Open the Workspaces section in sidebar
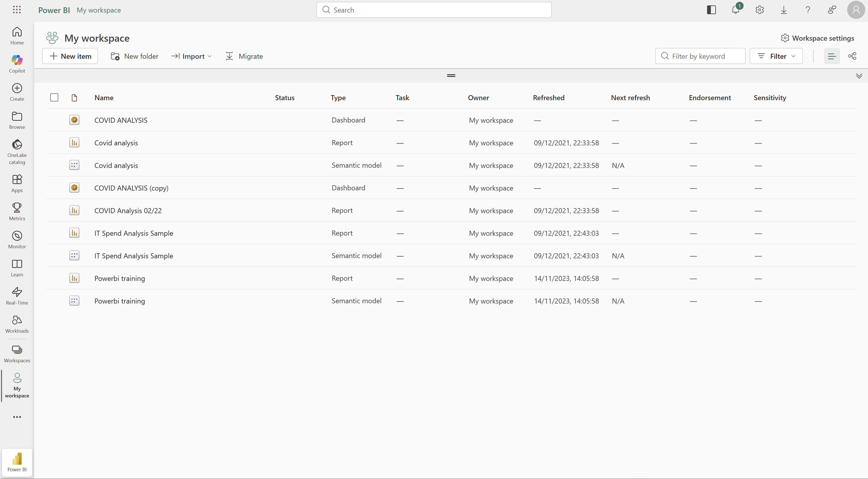 [17, 353]
